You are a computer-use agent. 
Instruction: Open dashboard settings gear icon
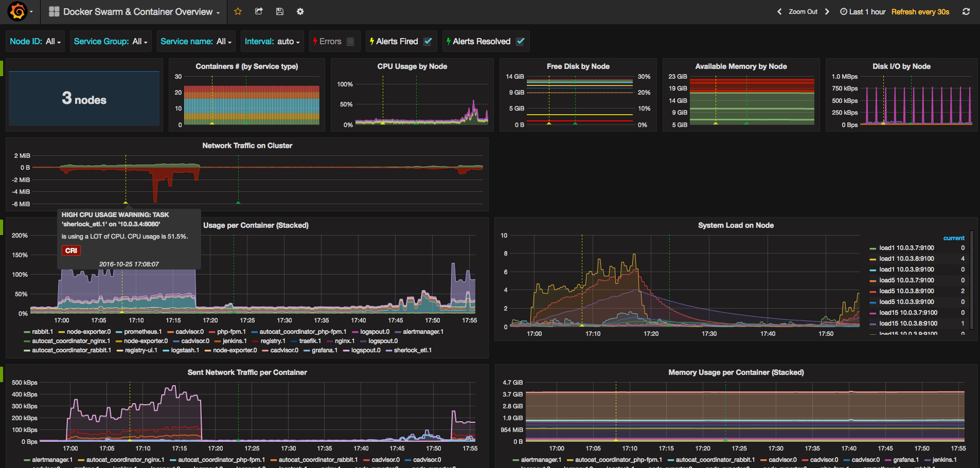pos(300,11)
